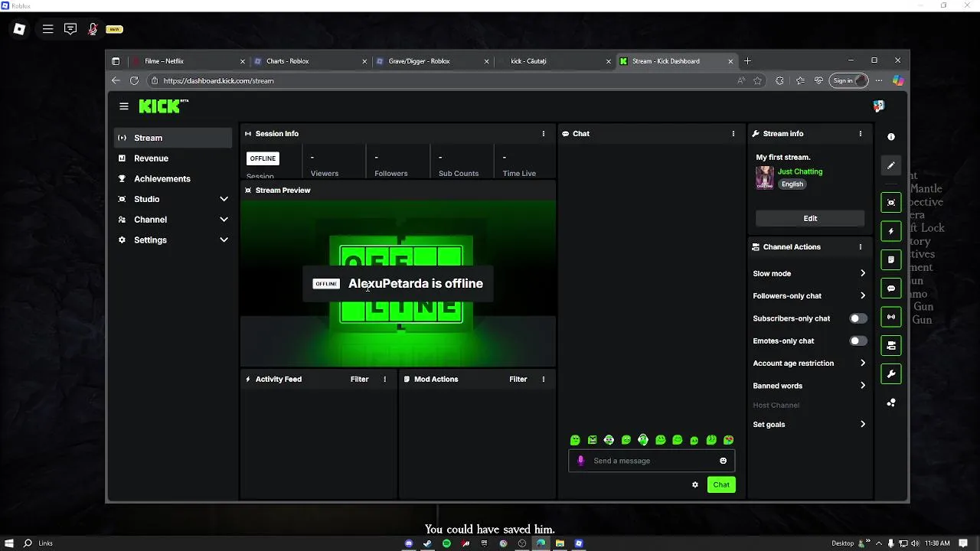Pick the first green emote in chat row

[575, 440]
